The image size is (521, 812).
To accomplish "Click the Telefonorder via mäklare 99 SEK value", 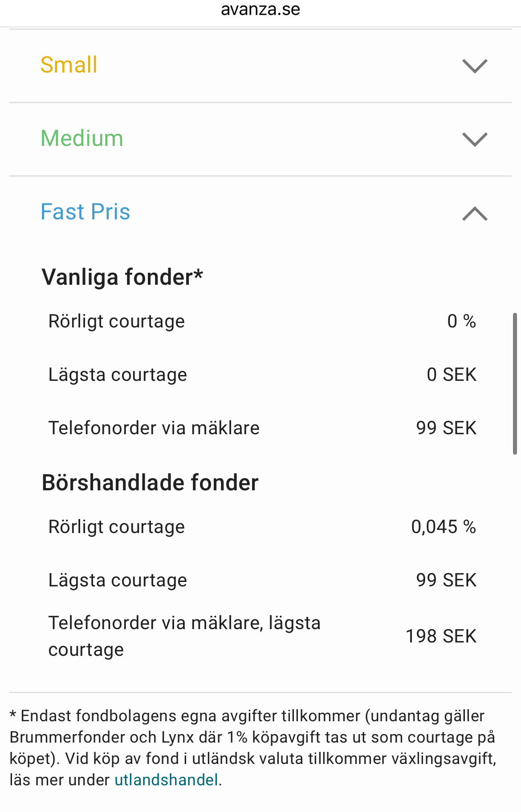I will (446, 428).
